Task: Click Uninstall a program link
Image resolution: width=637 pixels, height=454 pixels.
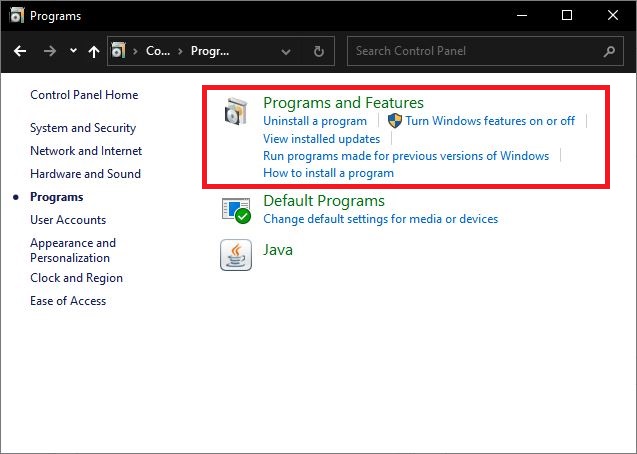Action: 314,121
